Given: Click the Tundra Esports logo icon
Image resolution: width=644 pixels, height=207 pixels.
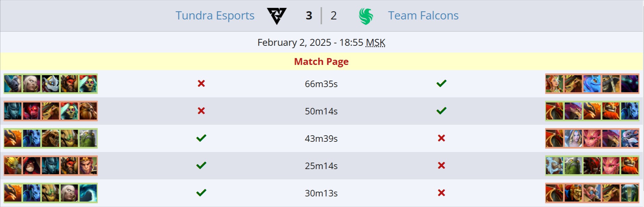Looking at the screenshot, I should (277, 16).
